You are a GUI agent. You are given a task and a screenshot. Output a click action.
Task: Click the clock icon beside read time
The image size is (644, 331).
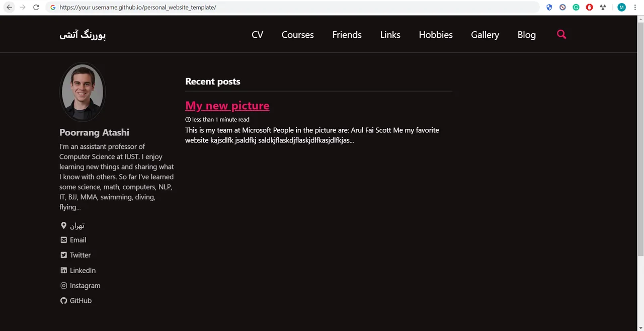pyautogui.click(x=188, y=120)
